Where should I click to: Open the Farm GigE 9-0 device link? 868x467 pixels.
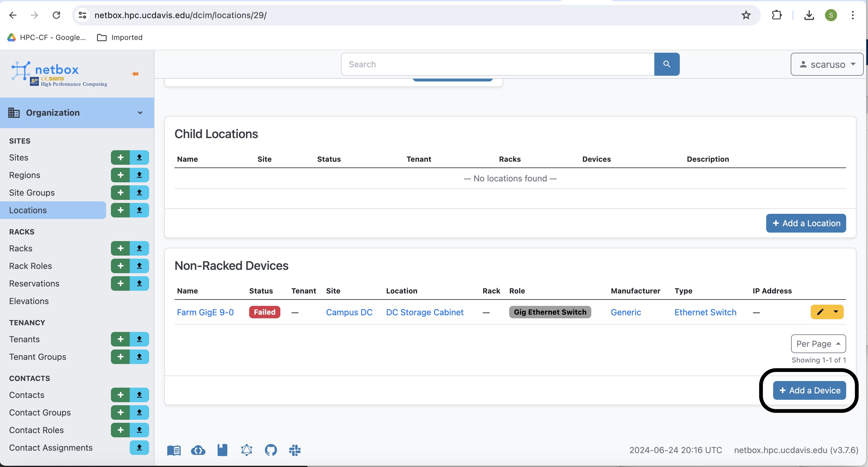[205, 312]
